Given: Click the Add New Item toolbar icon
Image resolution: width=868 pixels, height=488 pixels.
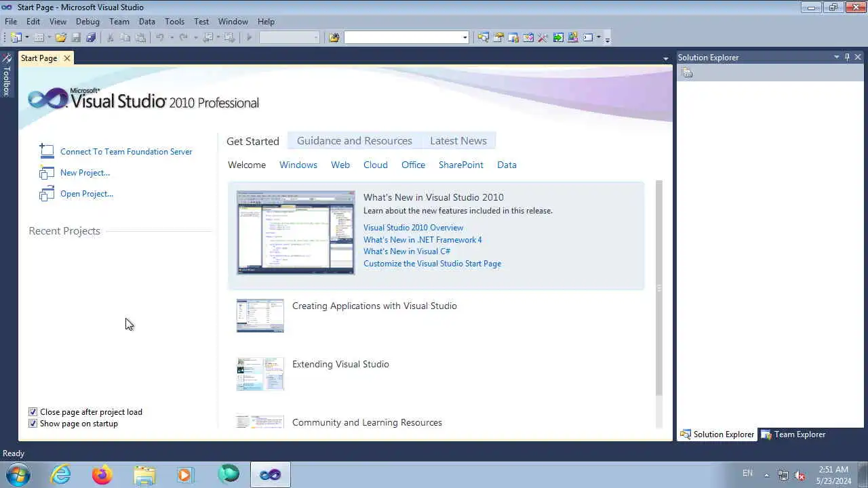Looking at the screenshot, I should coord(39,38).
